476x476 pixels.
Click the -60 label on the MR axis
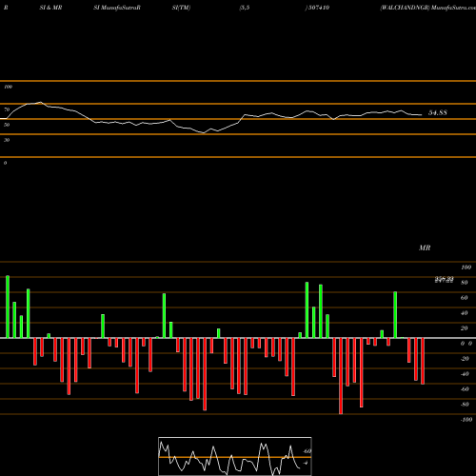[x=465, y=389]
